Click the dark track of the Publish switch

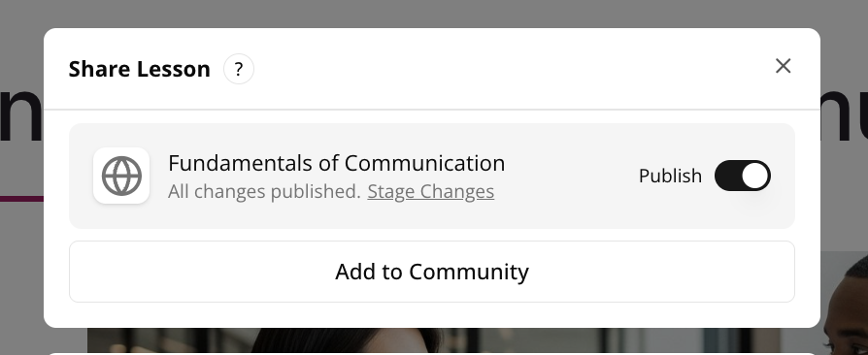727,176
